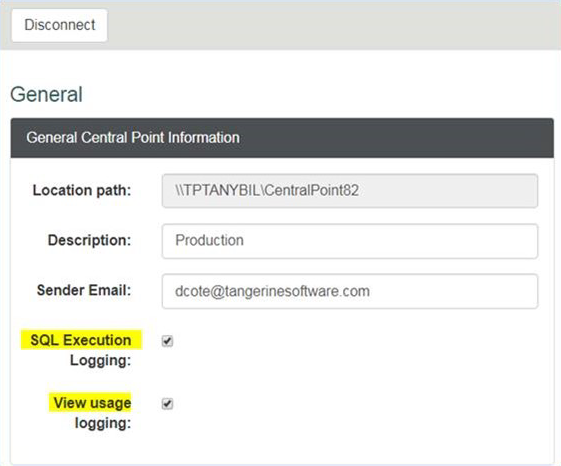Click the Location path label
Viewport: 561px width, 466px height.
[x=82, y=190]
